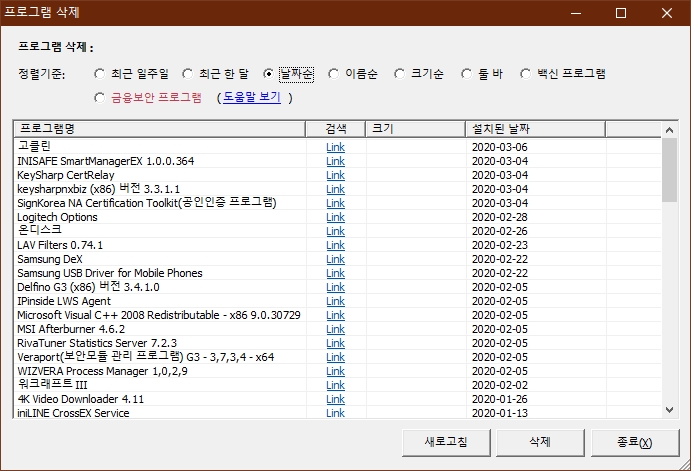691x471 pixels.
Task: Open Link for 4K Video Downloader
Action: [x=335, y=399]
